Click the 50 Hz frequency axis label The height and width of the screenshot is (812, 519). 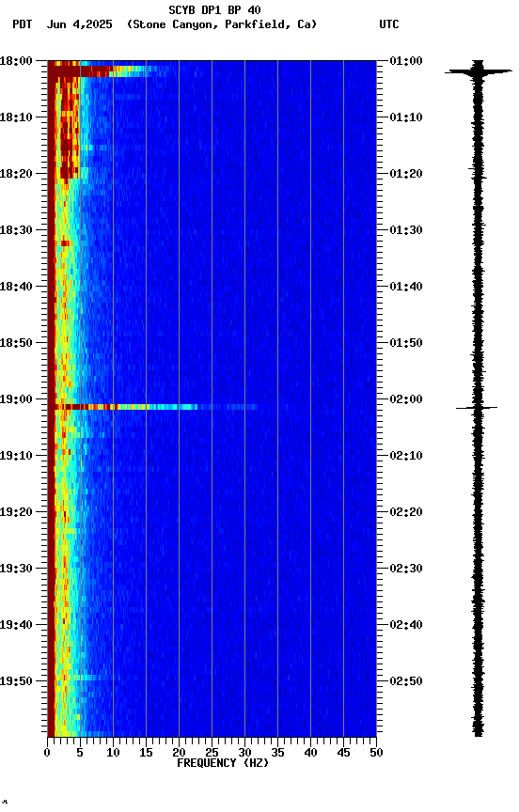(x=376, y=753)
